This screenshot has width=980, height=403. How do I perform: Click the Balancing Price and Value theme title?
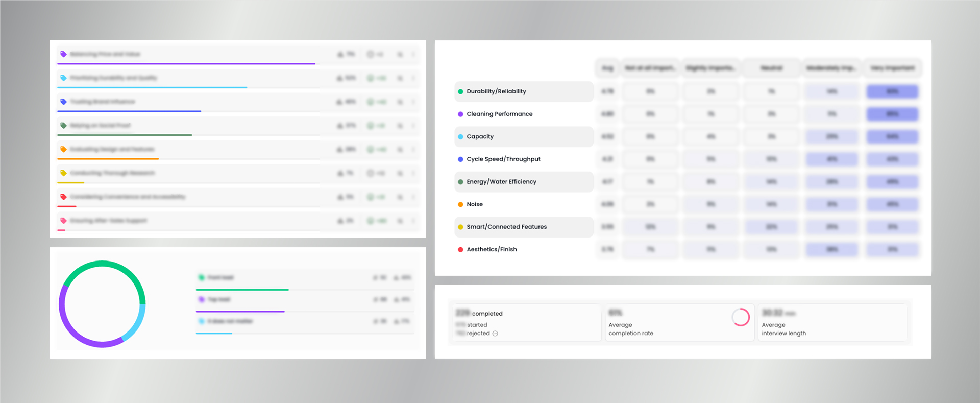105,54
